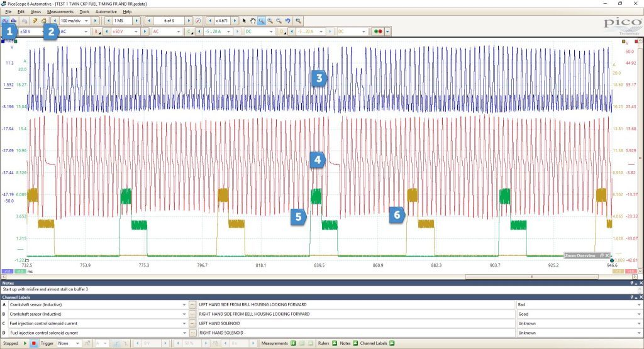Click the auto setup lightning icon
Screen dimensions: 644x349
click(35, 21)
